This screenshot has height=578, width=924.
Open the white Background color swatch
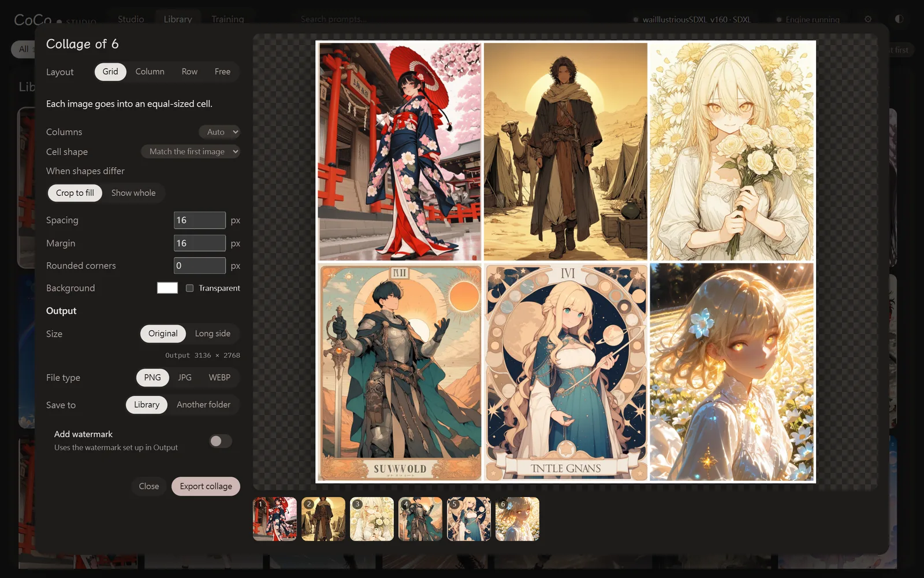coord(167,288)
